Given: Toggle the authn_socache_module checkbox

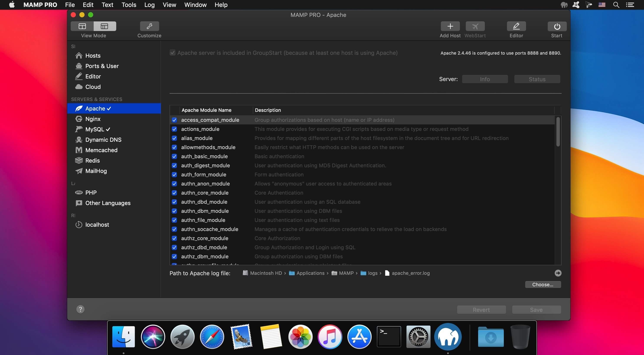Looking at the screenshot, I should tap(174, 229).
